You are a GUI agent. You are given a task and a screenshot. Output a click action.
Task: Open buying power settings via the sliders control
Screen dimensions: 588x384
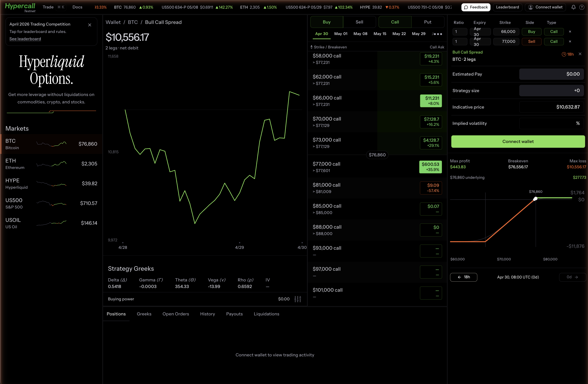point(298,299)
